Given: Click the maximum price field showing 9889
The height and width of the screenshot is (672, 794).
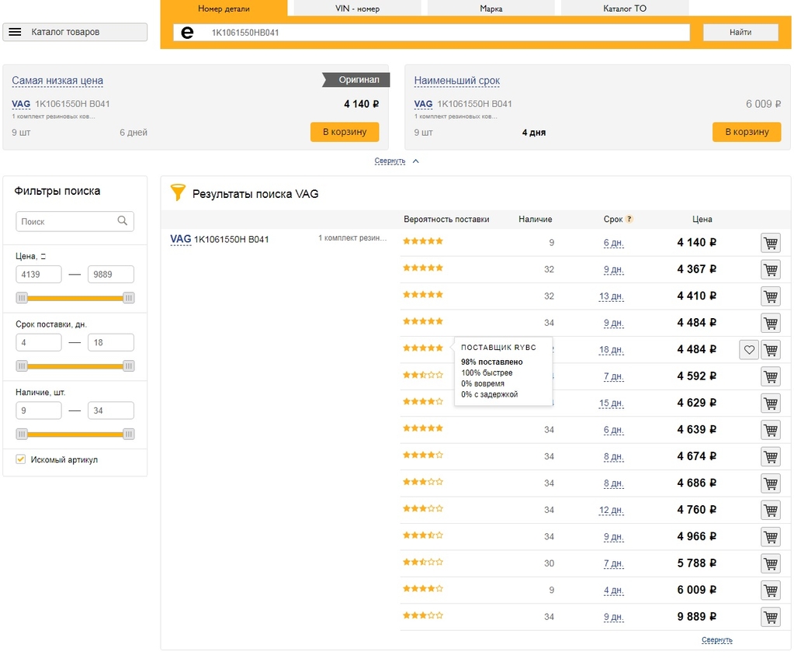Looking at the screenshot, I should [x=111, y=275].
